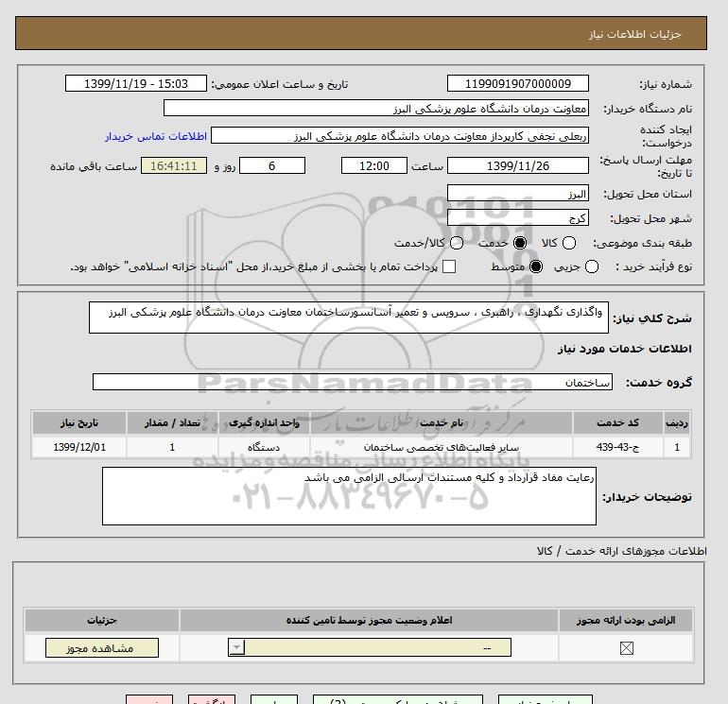This screenshot has width=728, height=704.
Task: Click service code cell ج-43-439
Action: [617, 447]
